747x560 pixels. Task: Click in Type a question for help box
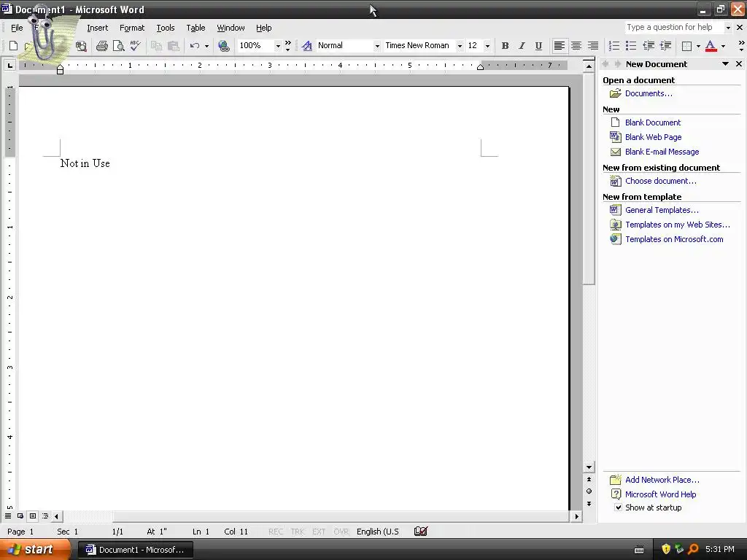tap(673, 28)
